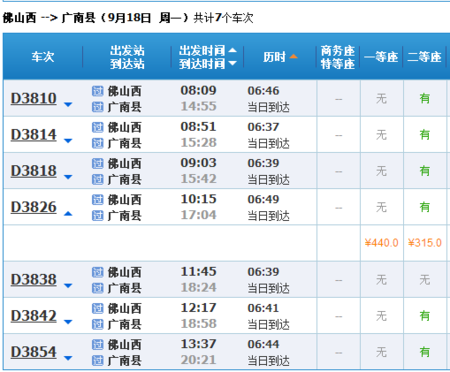Click duration 06:49 in D3826 row
450x372 pixels.
(x=263, y=199)
